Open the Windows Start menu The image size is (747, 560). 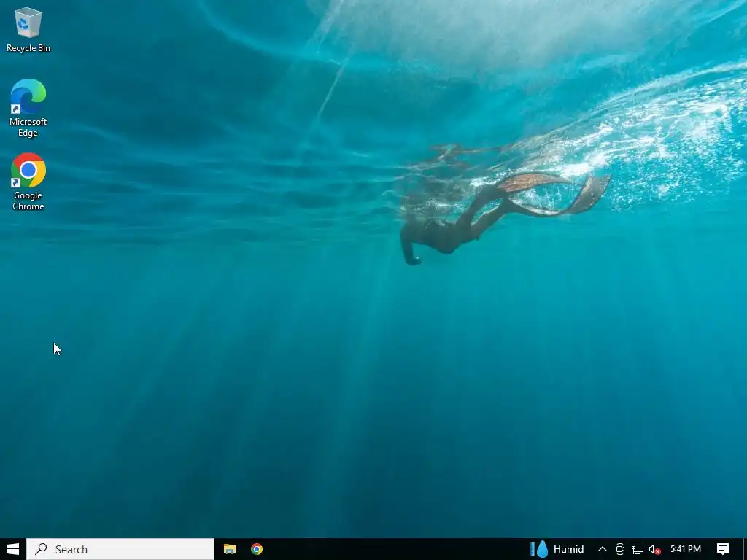(x=13, y=549)
